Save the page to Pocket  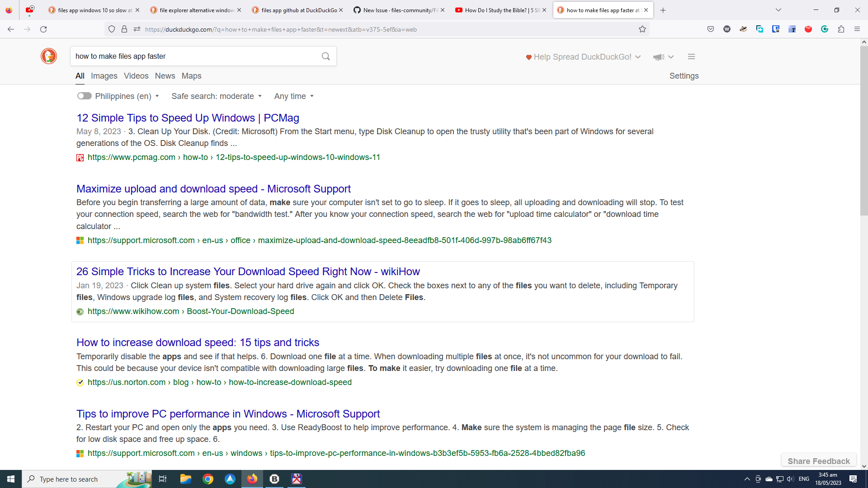[711, 29]
